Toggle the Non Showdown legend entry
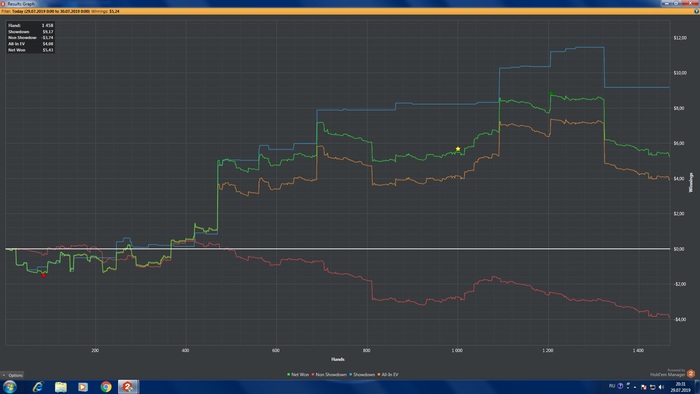 point(329,375)
